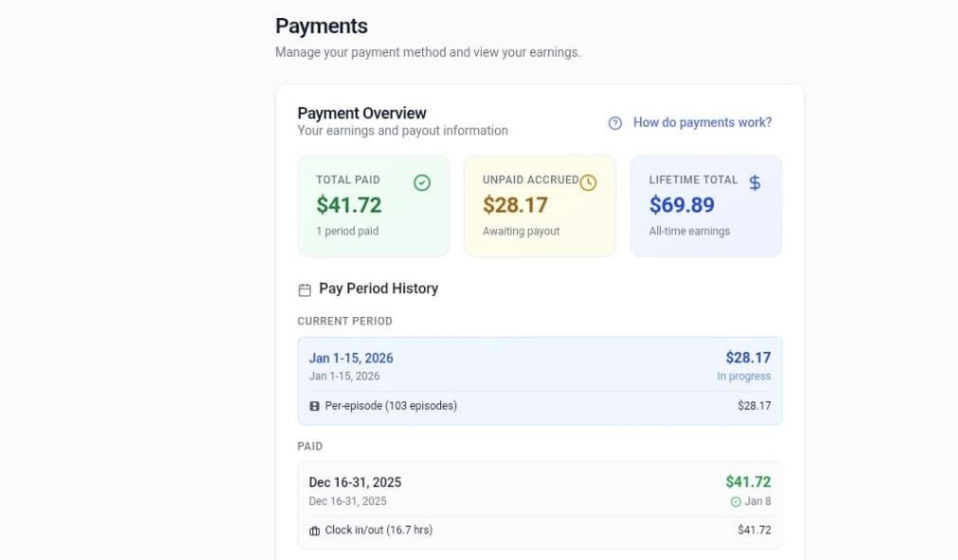This screenshot has width=958, height=560.
Task: Open the Dec 16-31, 2025 period heading
Action: [355, 482]
